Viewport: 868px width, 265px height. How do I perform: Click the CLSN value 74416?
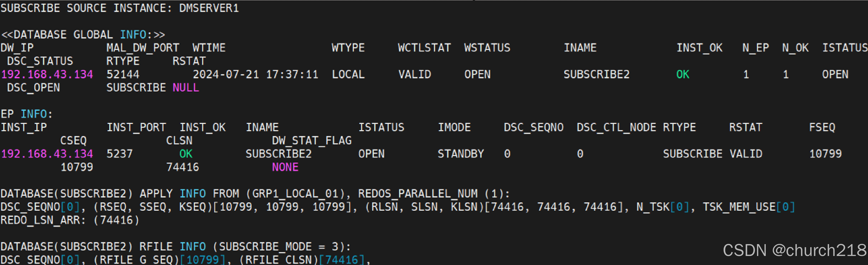coord(182,167)
